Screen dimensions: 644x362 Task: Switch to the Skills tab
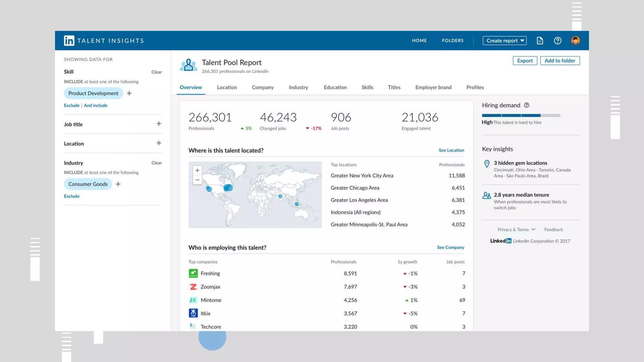tap(367, 87)
